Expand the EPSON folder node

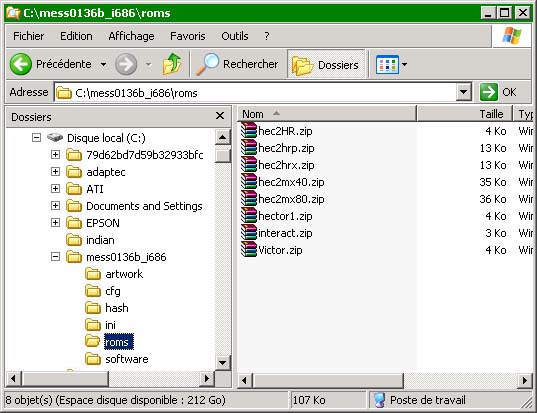pyautogui.click(x=55, y=223)
